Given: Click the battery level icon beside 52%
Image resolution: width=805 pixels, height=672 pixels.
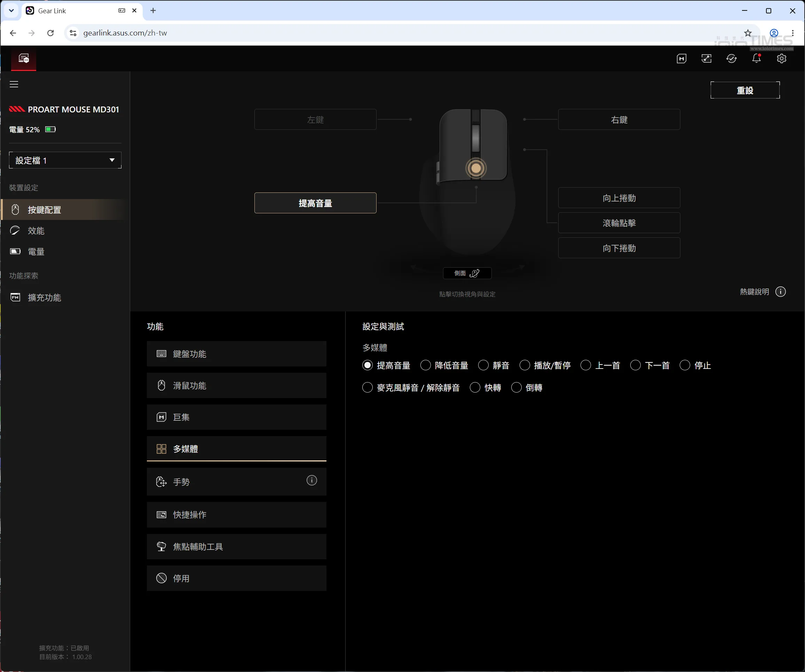Looking at the screenshot, I should tap(50, 129).
